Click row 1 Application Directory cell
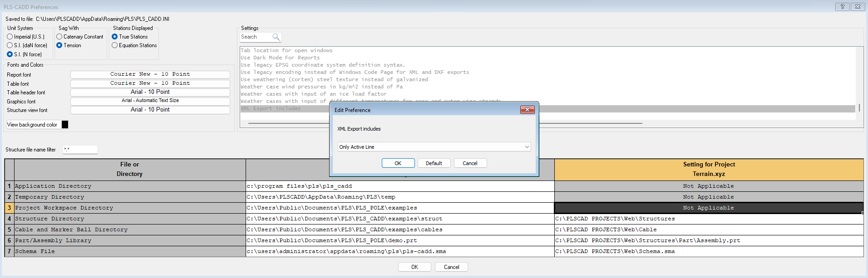This screenshot has height=278, width=868. coord(130,186)
